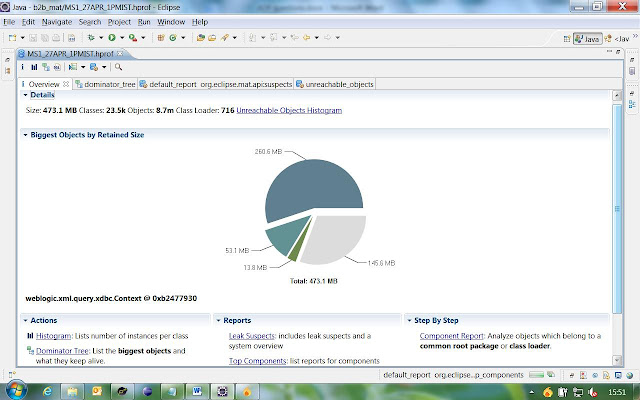640x400 pixels.
Task: Collapse the Actions section
Action: [25, 320]
